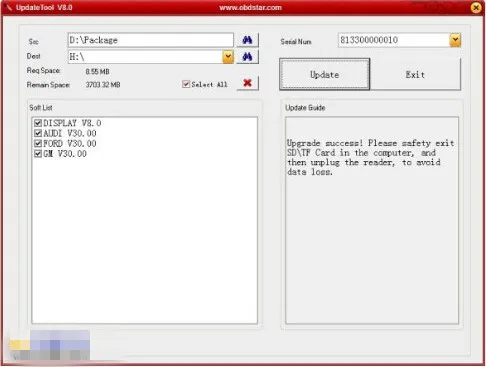This screenshot has width=486, height=367.
Task: Click the Remain Space label
Action: [48, 85]
